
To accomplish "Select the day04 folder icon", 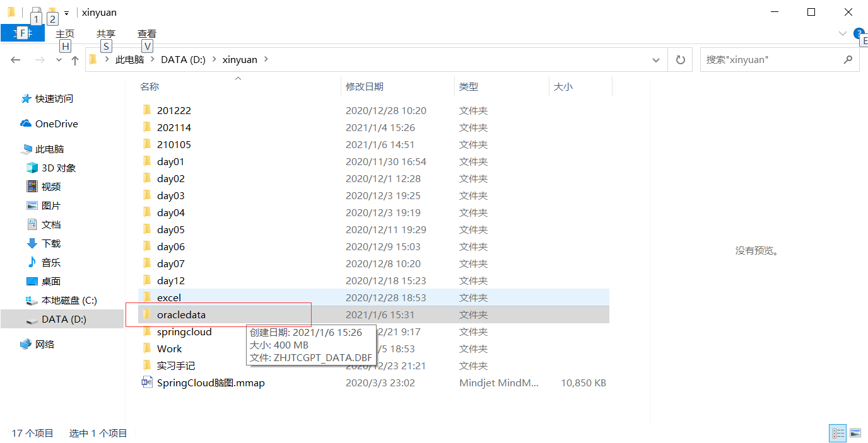I will tap(147, 212).
